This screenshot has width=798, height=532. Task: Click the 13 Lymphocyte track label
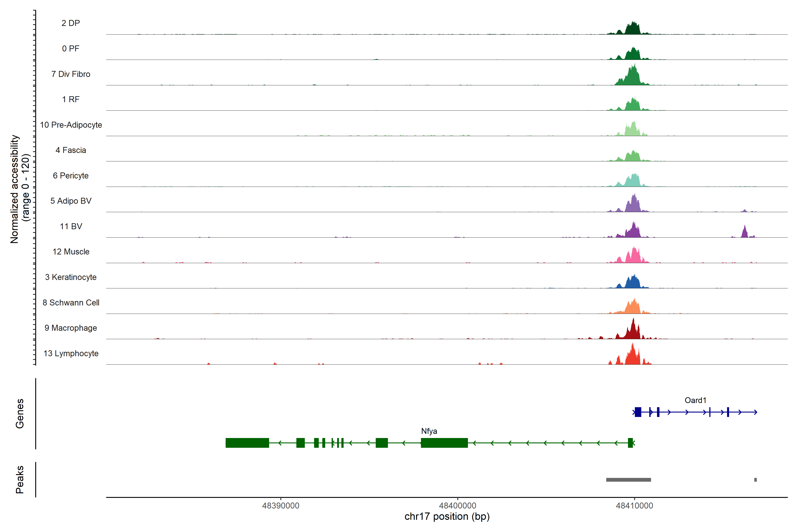click(x=71, y=353)
